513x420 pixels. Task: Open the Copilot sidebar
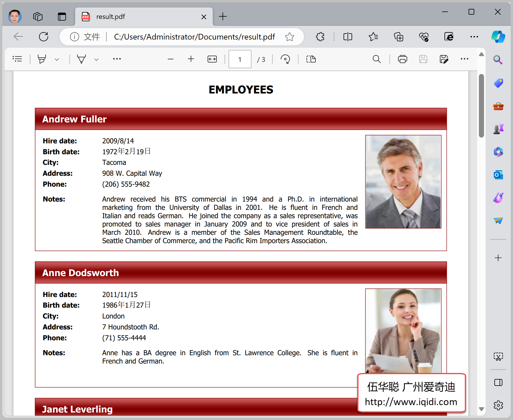click(498, 37)
